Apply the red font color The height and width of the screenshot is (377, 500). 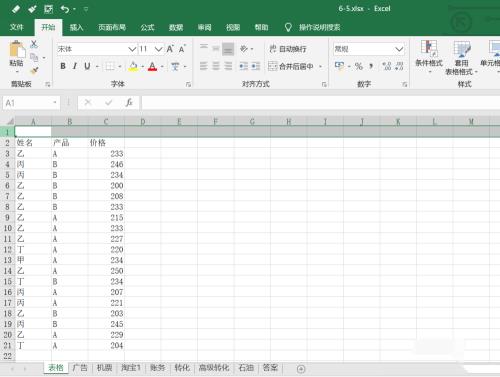tap(152, 66)
